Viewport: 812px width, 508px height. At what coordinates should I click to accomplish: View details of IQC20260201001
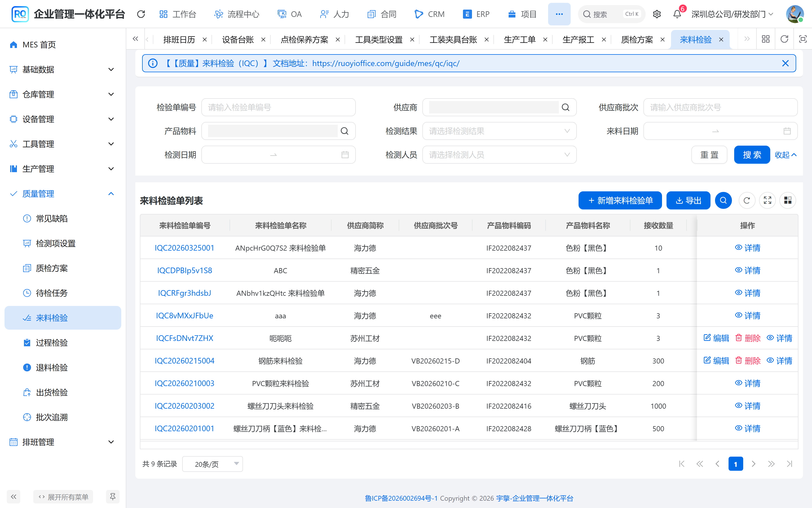coord(748,428)
